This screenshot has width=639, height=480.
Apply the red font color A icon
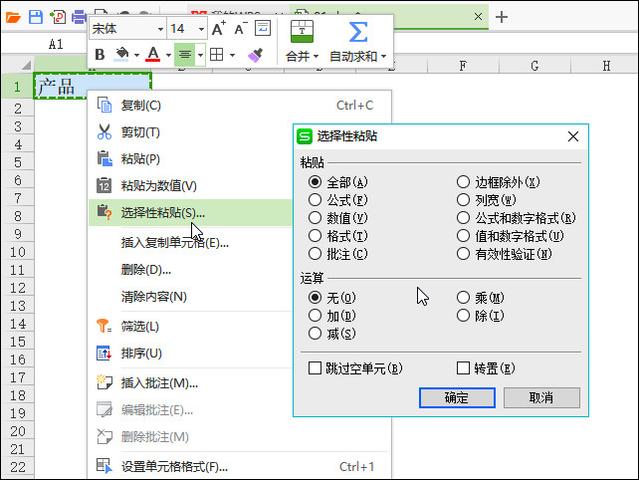click(153, 54)
